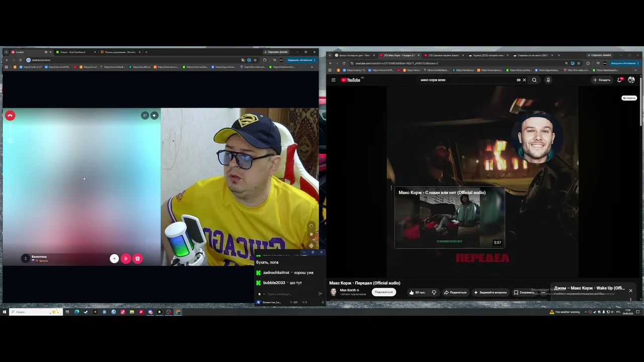Dismiss the Джем Wake Up mini card
644x362 pixels.
(x=630, y=291)
